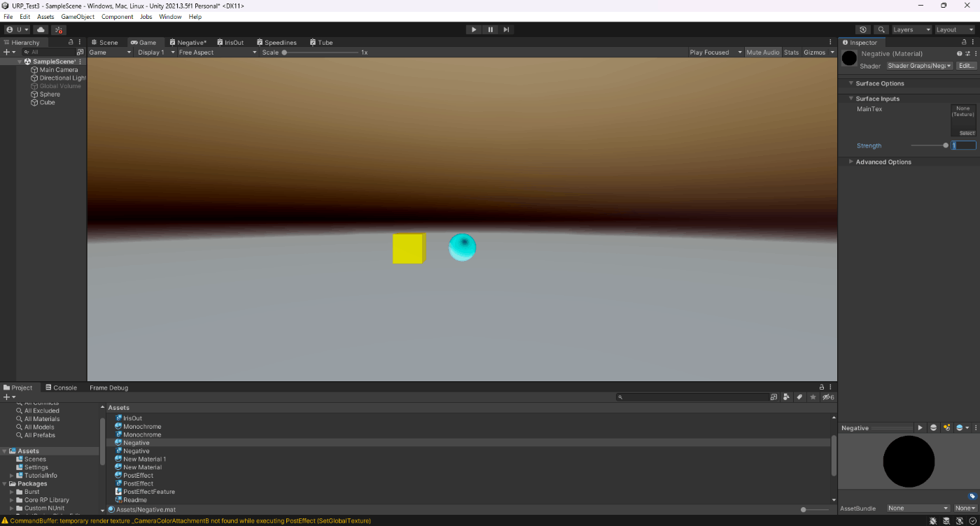This screenshot has width=980, height=526.
Task: Switch to the Negative* shader graph tab
Action: (188, 43)
